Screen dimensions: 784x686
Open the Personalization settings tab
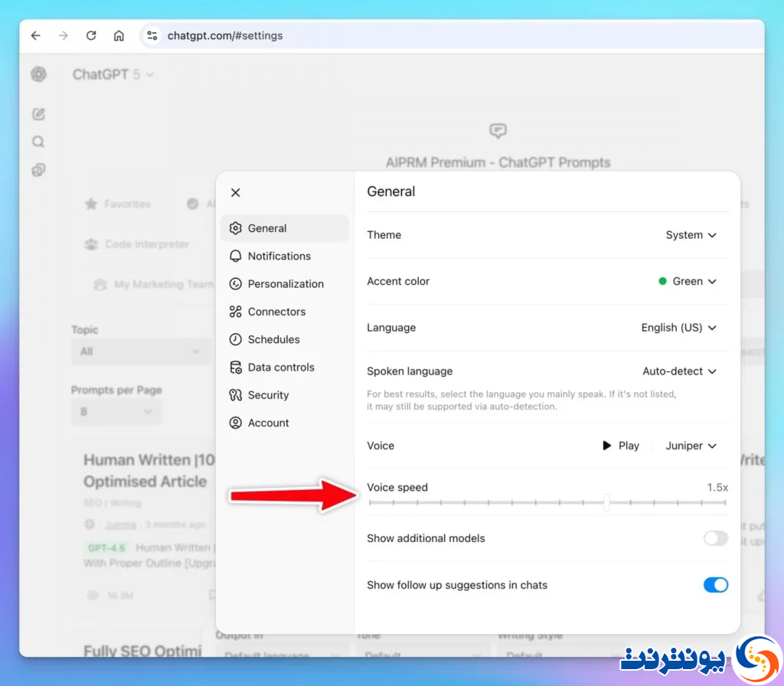pyautogui.click(x=285, y=283)
